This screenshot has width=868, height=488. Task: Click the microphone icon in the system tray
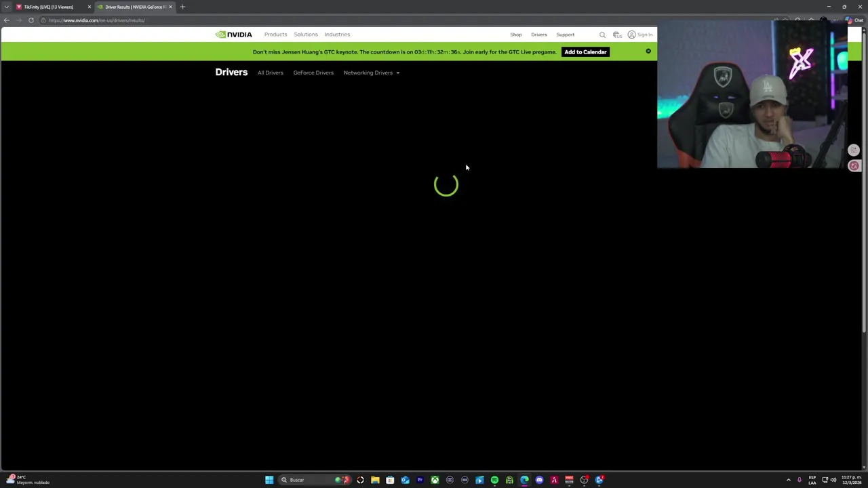tap(800, 480)
